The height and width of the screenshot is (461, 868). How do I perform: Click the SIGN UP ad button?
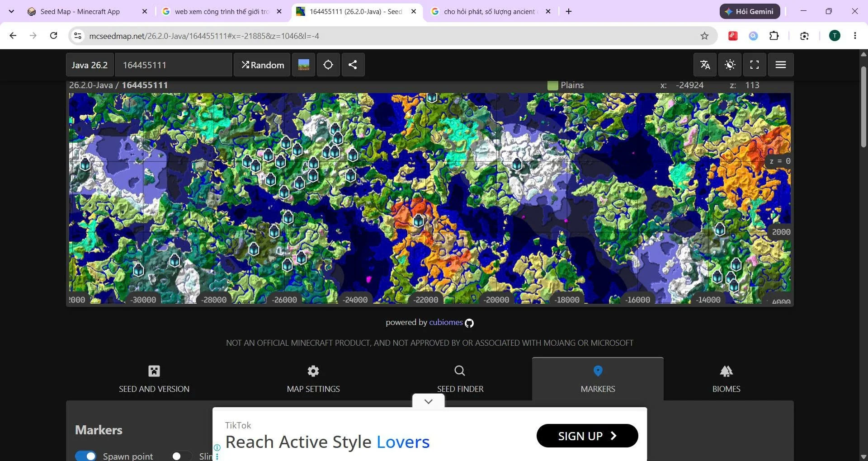coord(587,436)
